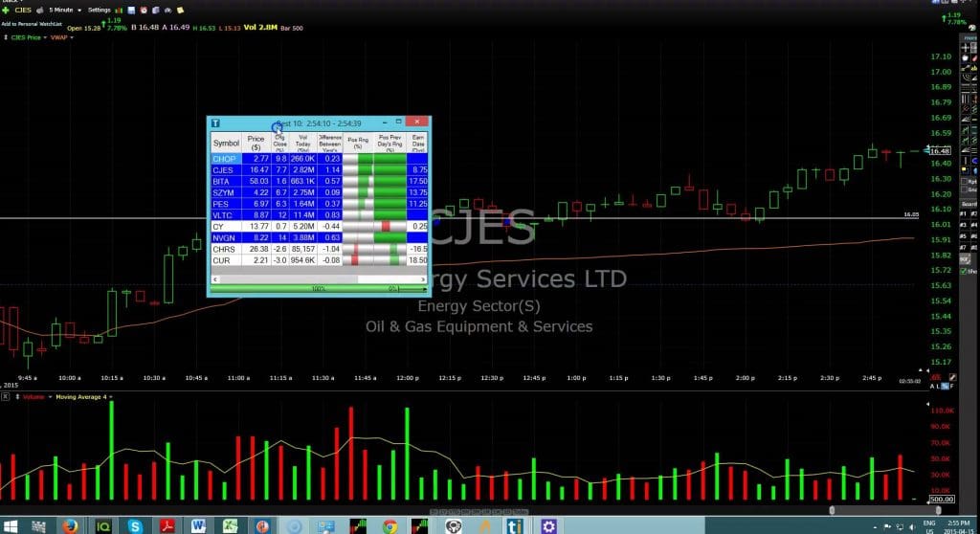
Task: Click the 16.48 current price marker
Action: 940,150
